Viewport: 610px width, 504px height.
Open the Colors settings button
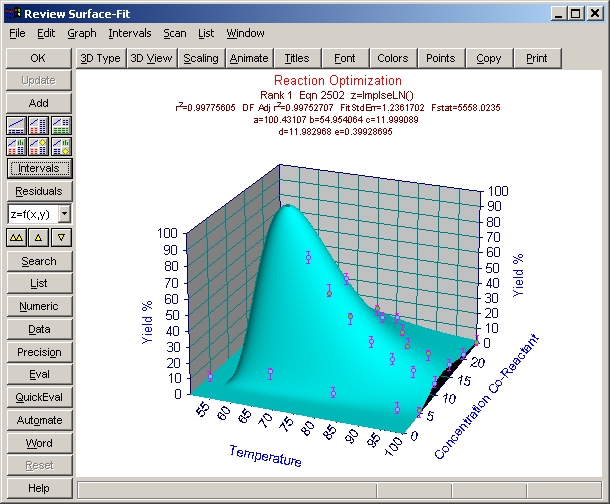[x=393, y=58]
